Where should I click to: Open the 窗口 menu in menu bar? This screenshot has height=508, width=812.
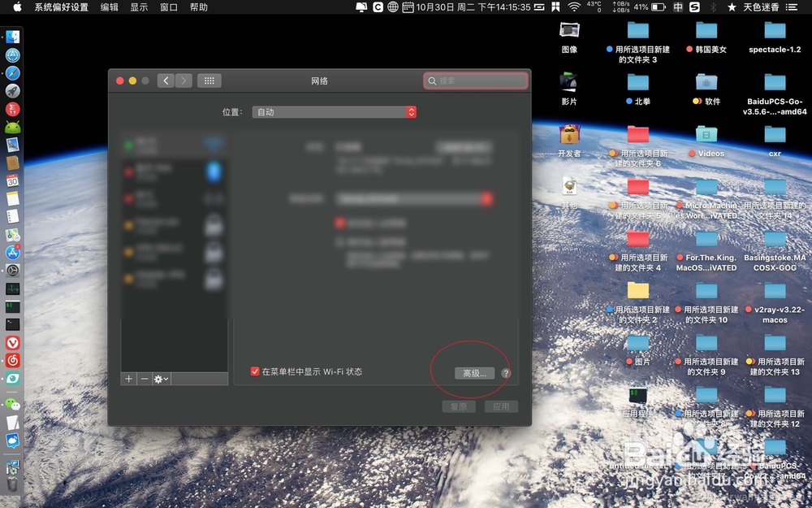point(167,7)
